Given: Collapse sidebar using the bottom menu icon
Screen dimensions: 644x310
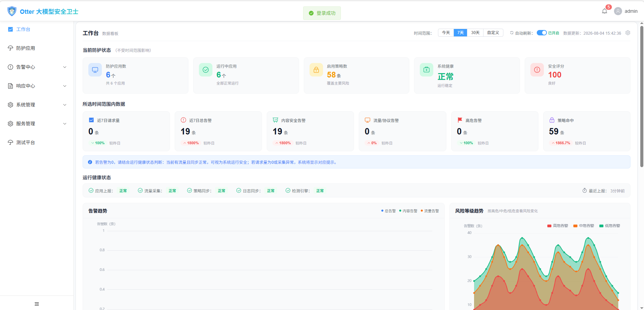Looking at the screenshot, I should [x=37, y=304].
